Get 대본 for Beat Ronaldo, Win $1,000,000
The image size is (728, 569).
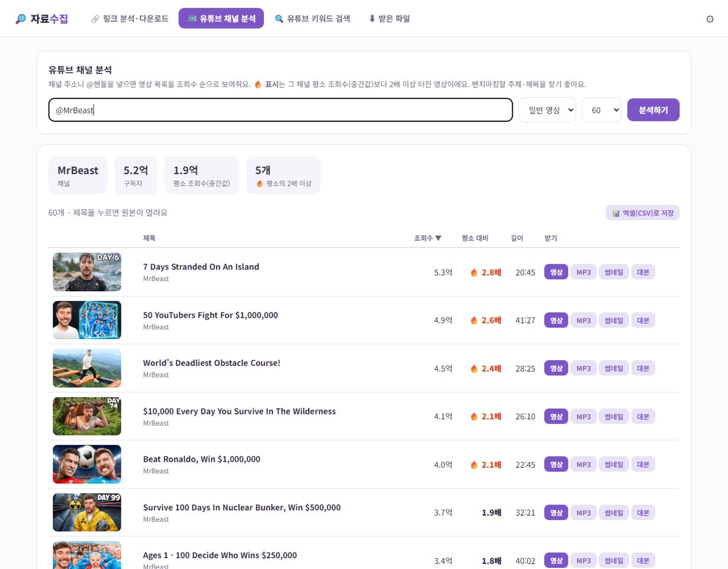pyautogui.click(x=643, y=464)
